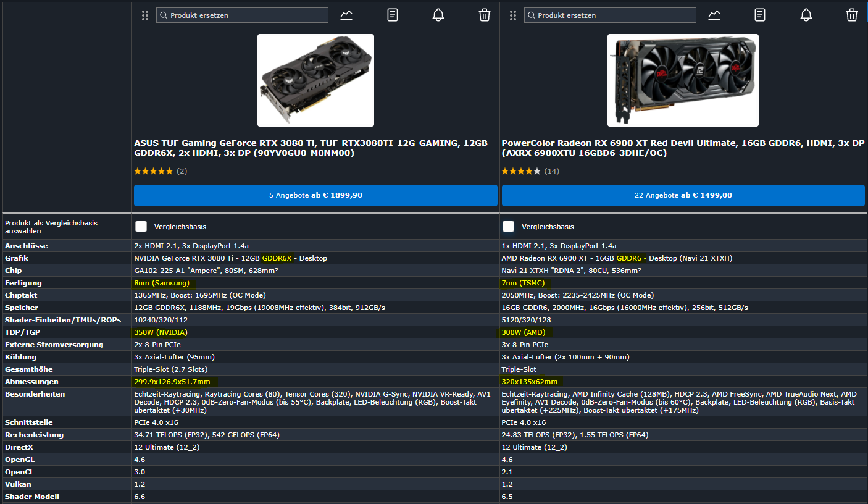View the 14 reviews star rating of PowerColor card
Screen dimensions: 868x504
[x=530, y=171]
